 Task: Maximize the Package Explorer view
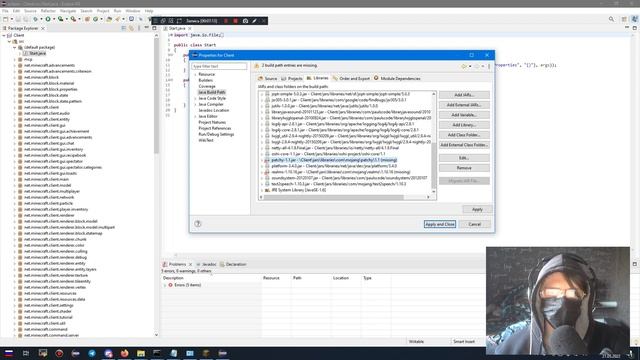pyautogui.click(x=154, y=28)
